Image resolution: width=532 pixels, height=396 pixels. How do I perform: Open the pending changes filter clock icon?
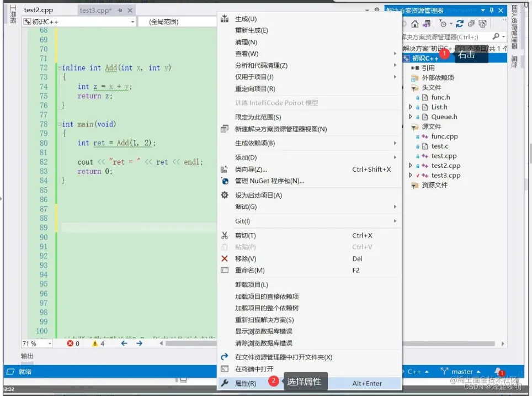point(443,24)
